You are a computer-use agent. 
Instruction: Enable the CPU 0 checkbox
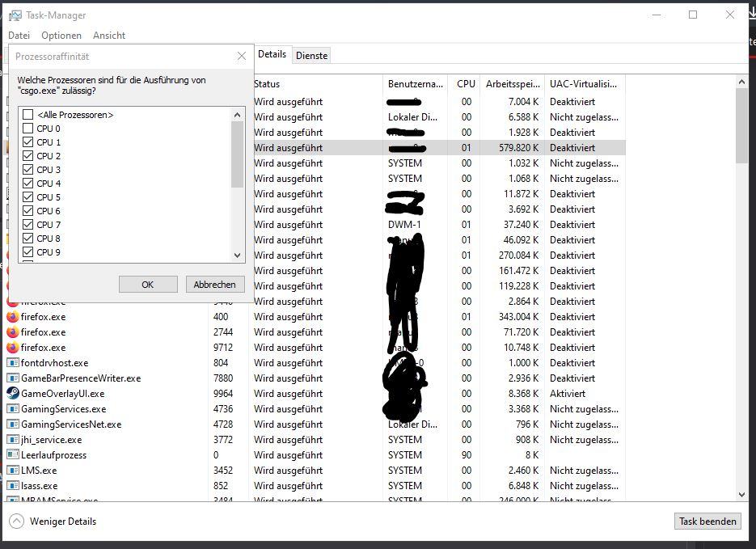[x=28, y=129]
